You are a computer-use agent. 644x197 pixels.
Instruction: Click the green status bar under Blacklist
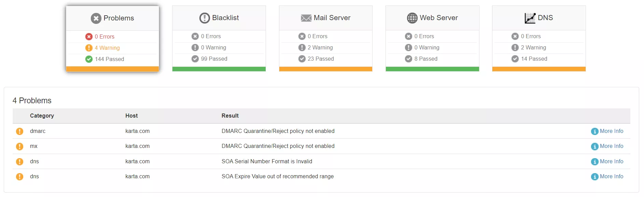coord(219,69)
